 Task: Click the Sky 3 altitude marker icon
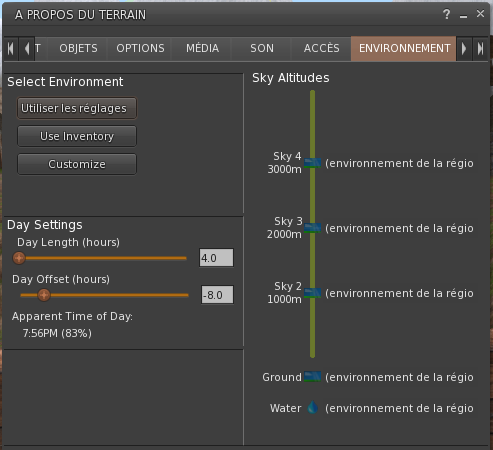(x=312, y=228)
